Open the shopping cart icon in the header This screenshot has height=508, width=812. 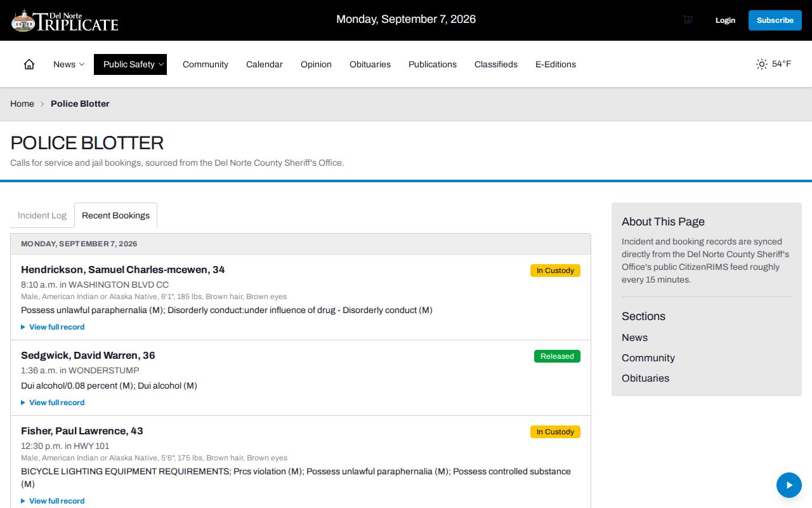pos(688,20)
